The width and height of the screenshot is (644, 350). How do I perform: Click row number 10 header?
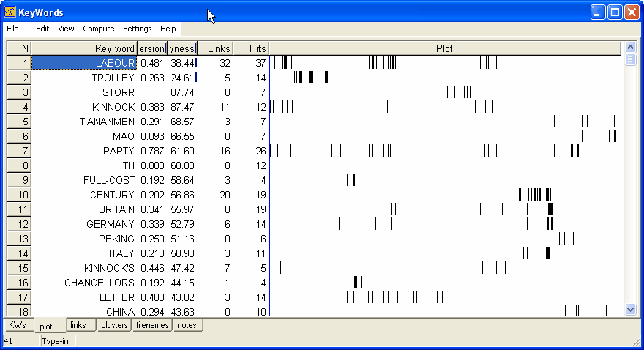pyautogui.click(x=19, y=195)
